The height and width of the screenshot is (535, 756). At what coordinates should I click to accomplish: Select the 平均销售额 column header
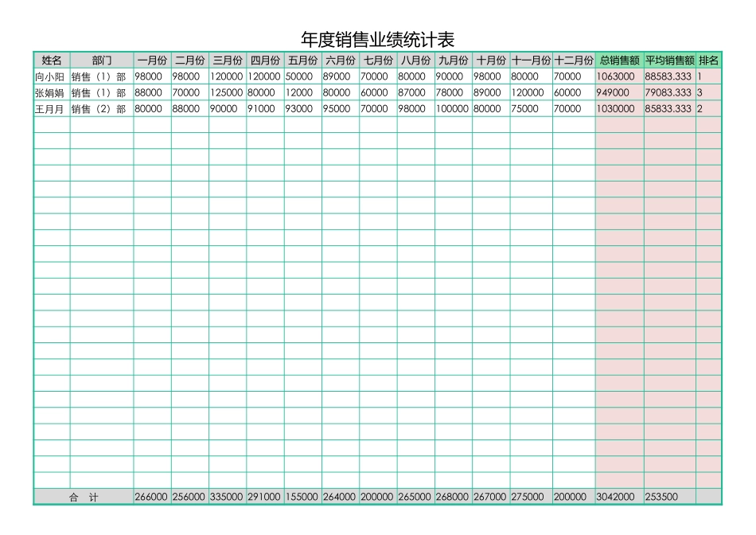click(x=670, y=61)
